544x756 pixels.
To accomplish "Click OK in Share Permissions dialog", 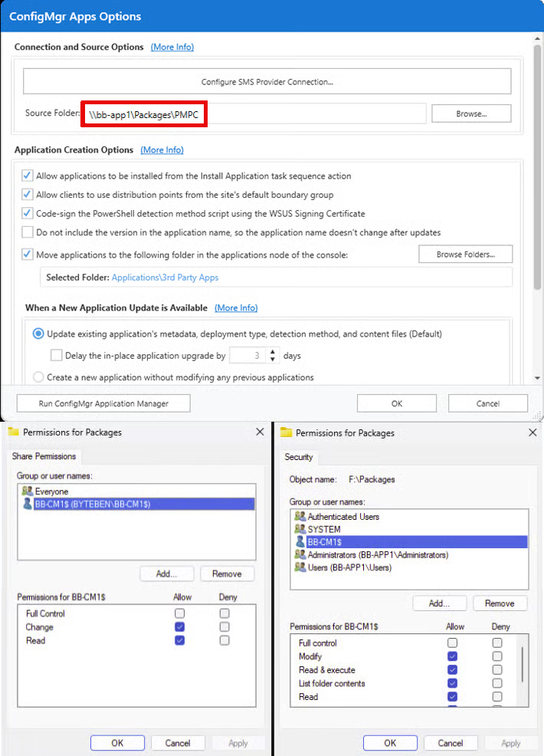I will (x=117, y=743).
